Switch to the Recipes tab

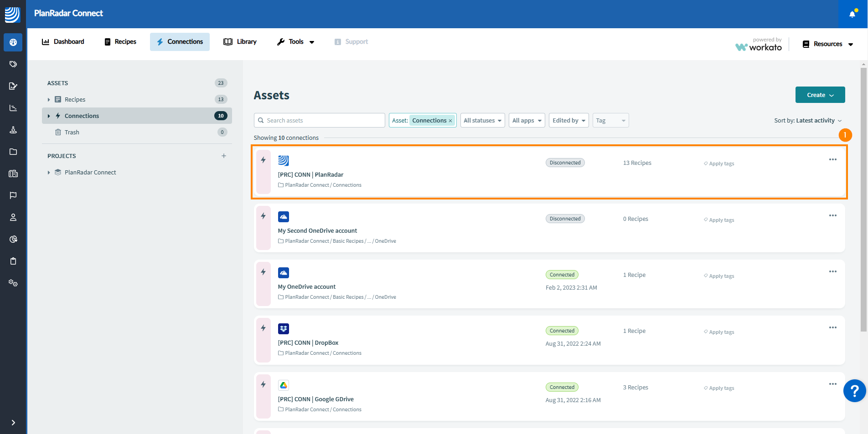point(120,41)
